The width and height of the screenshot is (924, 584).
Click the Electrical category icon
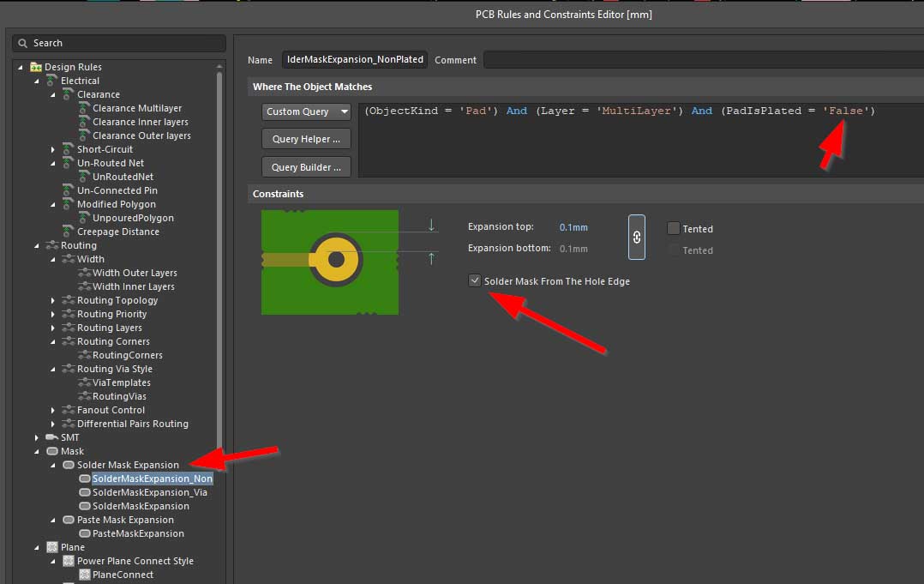pyautogui.click(x=52, y=81)
